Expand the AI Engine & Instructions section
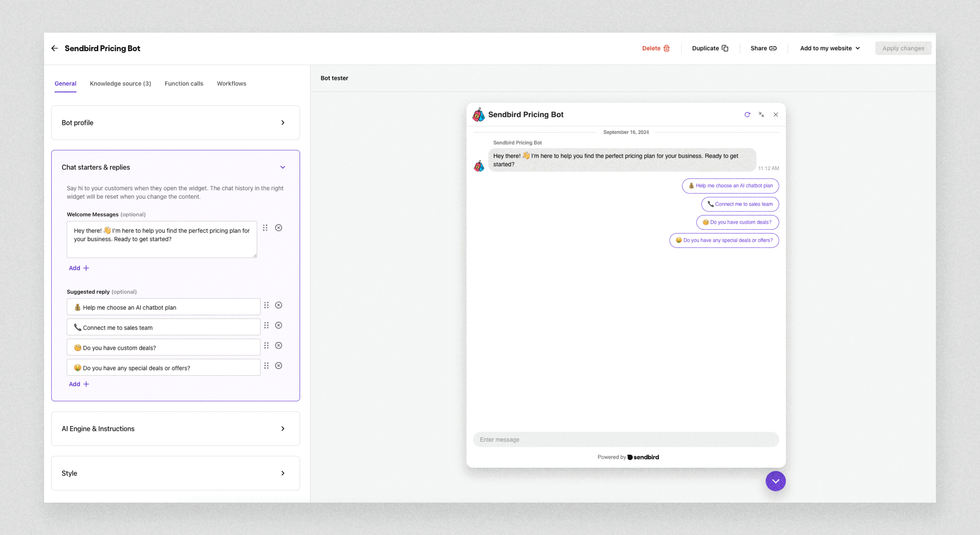980x535 pixels. pos(175,429)
